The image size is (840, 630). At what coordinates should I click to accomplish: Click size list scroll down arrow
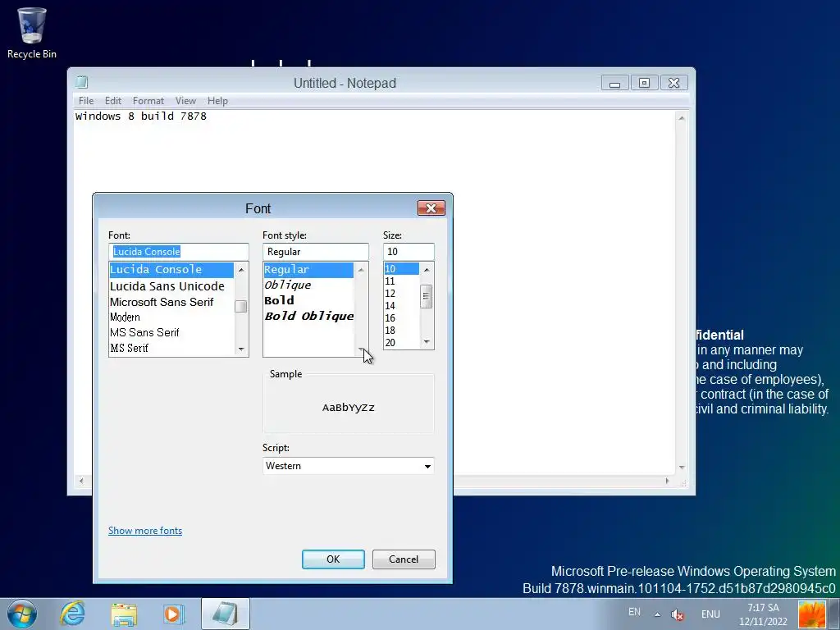click(427, 342)
